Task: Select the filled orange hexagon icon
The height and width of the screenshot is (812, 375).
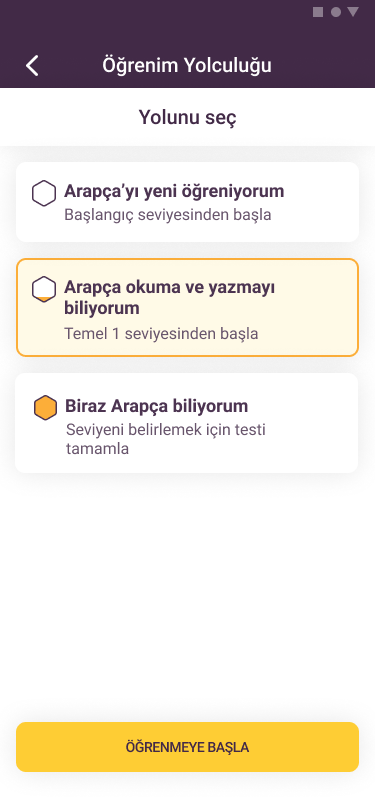Action: [x=46, y=408]
